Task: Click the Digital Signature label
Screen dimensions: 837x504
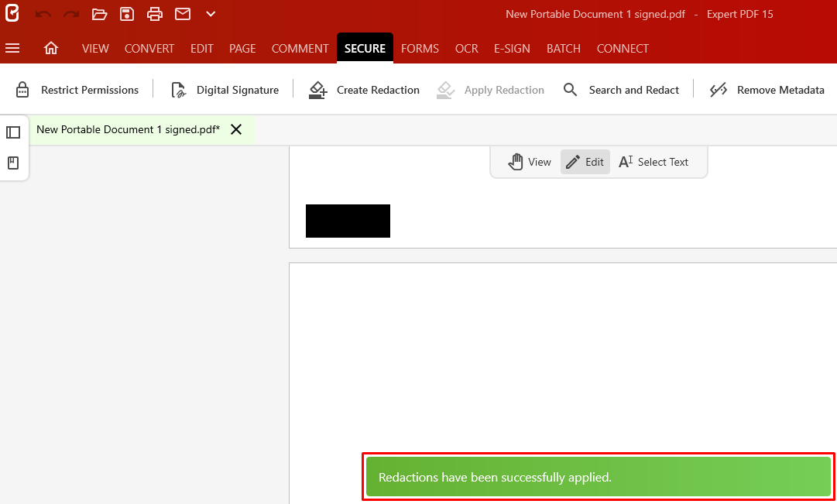Action: pos(238,91)
